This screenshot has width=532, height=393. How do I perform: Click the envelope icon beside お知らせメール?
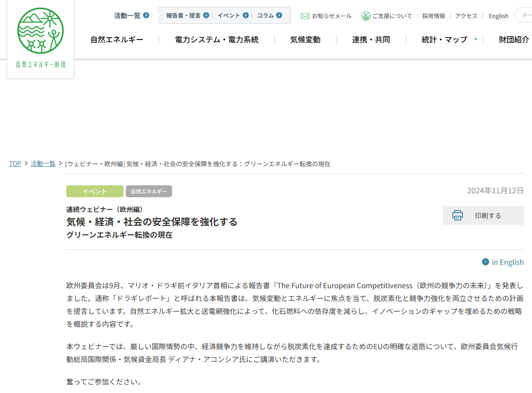(x=305, y=15)
